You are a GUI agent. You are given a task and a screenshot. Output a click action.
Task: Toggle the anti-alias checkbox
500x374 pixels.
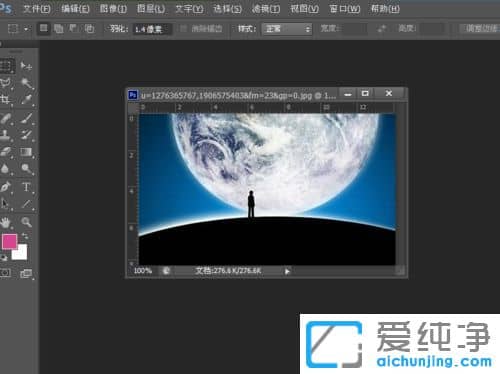[183, 29]
